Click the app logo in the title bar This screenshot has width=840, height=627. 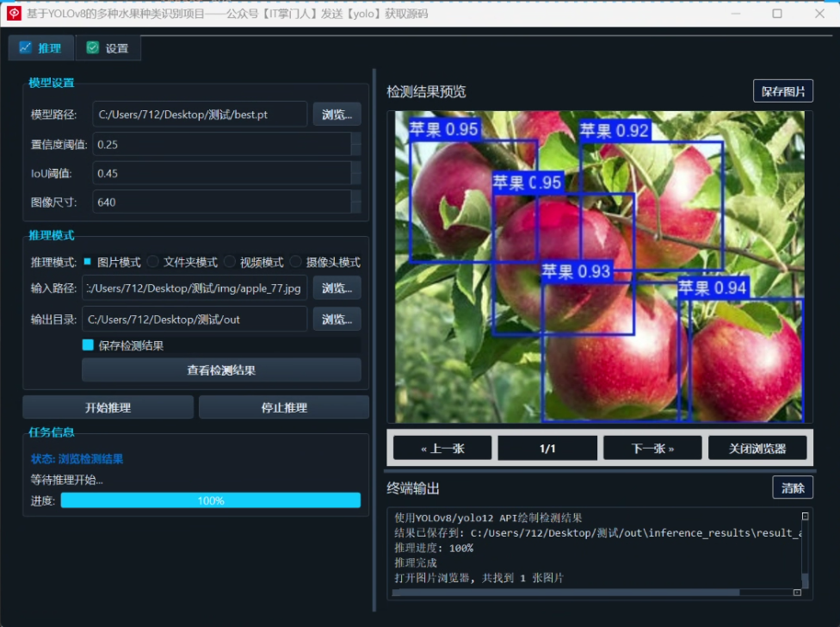pos(13,13)
